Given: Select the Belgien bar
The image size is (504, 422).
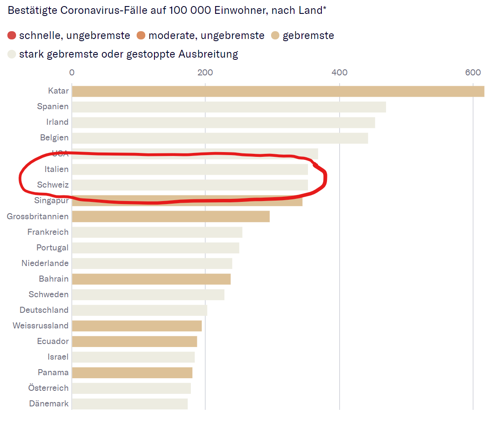Looking at the screenshot, I should 219,138.
